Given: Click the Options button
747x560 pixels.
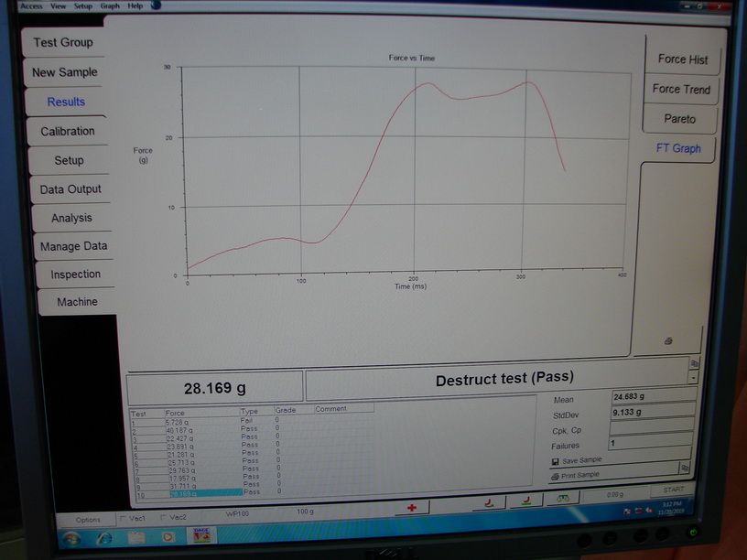Looking at the screenshot, I should tap(88, 520).
